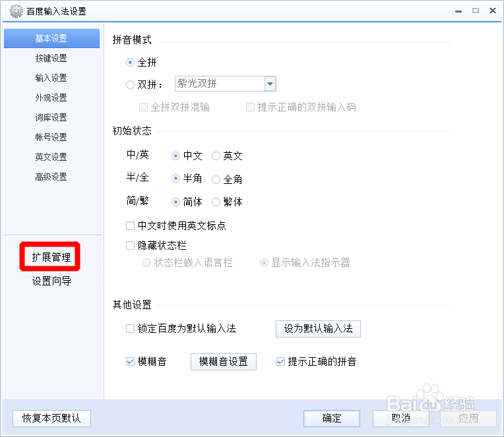This screenshot has height=437, width=504.
Task: Maximize the settings window
Action: tap(476, 11)
